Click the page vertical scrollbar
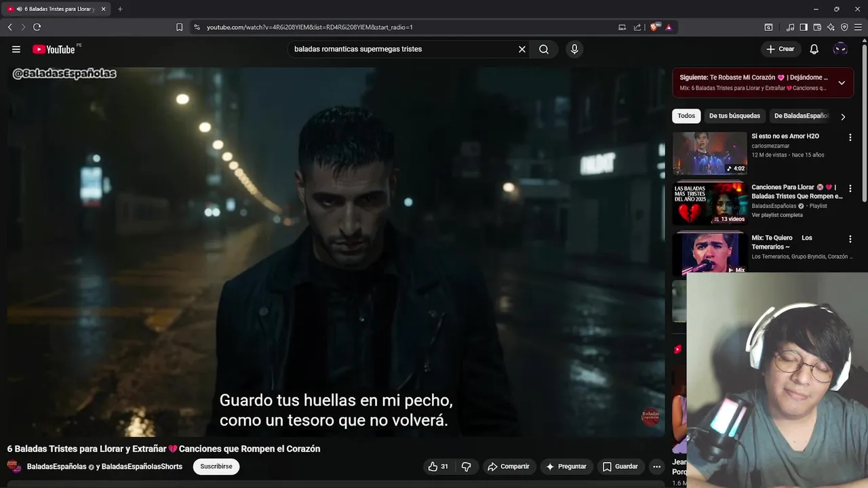 [x=864, y=122]
